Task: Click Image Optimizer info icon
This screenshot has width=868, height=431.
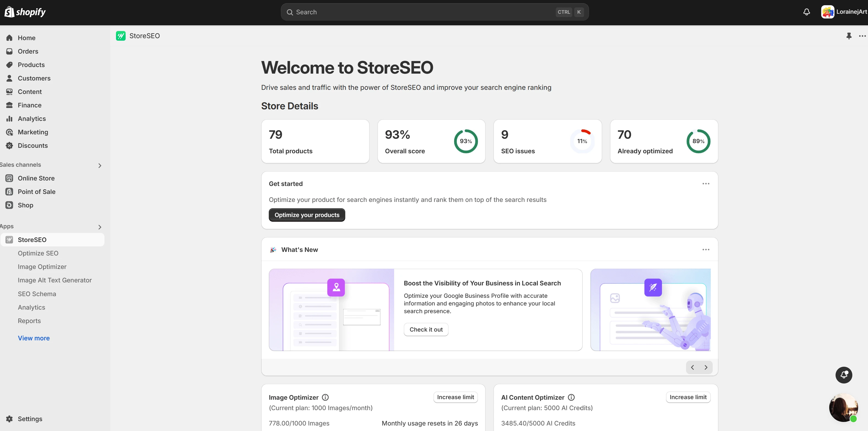Action: click(x=325, y=397)
